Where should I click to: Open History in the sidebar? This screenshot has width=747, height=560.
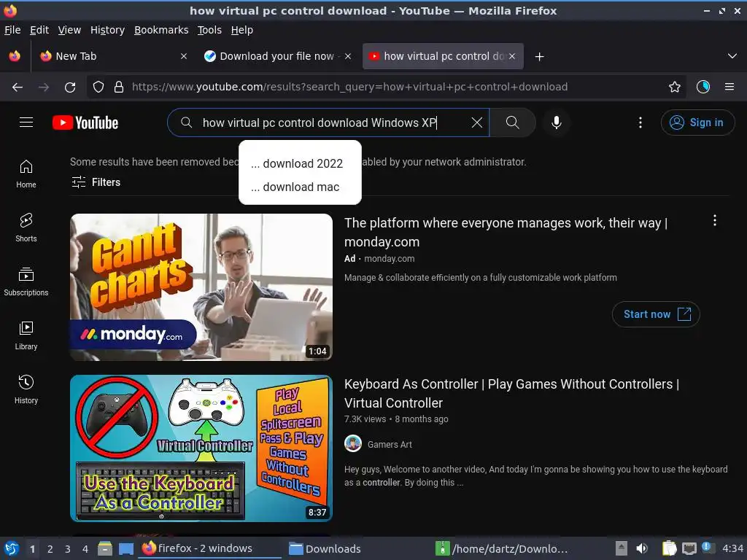[x=26, y=389]
